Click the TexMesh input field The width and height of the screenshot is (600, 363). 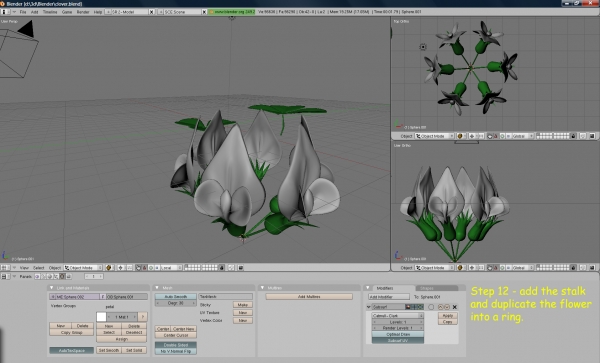coord(225,296)
